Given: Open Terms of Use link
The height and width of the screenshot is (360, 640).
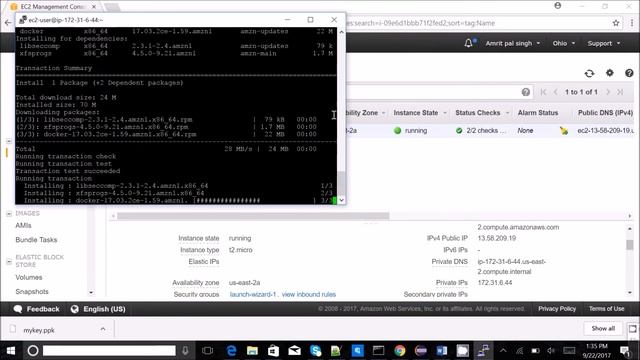Looking at the screenshot, I should [606, 309].
